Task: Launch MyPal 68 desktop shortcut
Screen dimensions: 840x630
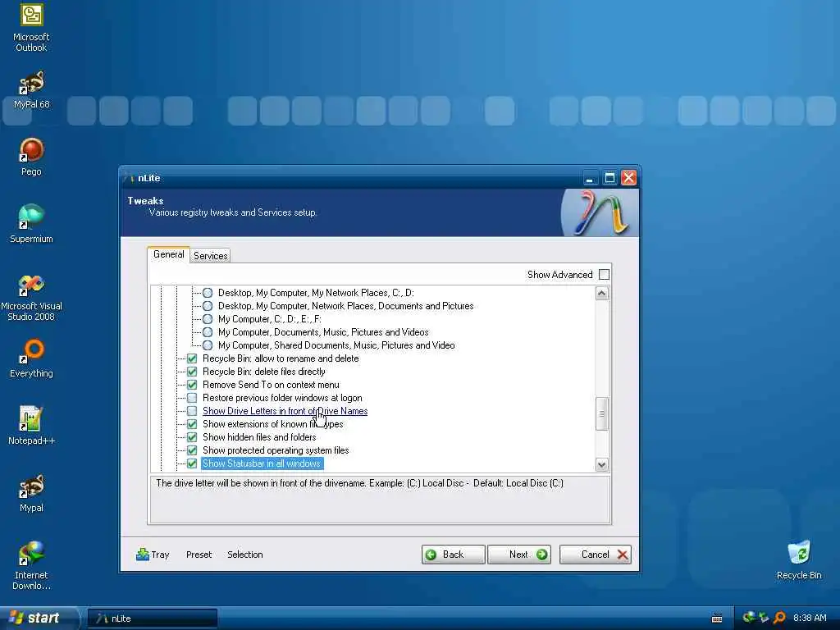Action: tap(31, 89)
